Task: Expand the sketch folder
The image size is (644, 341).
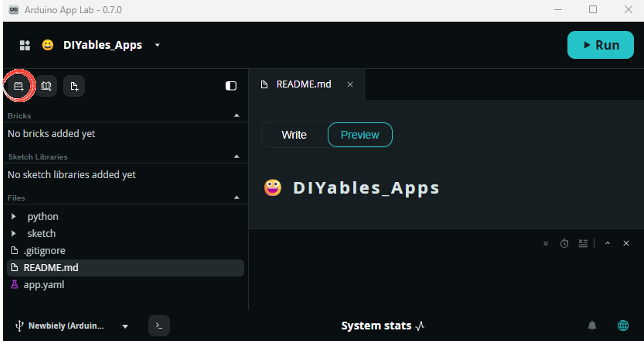Action: pos(13,233)
